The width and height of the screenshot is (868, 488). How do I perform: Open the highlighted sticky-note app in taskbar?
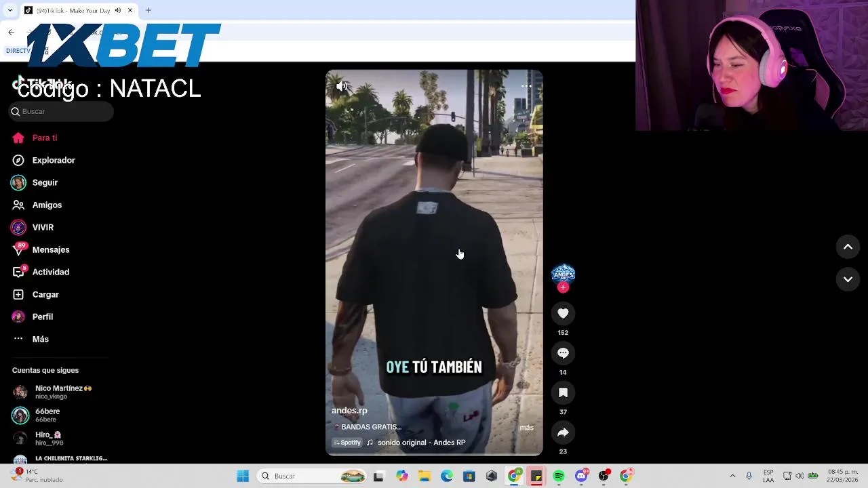536,476
